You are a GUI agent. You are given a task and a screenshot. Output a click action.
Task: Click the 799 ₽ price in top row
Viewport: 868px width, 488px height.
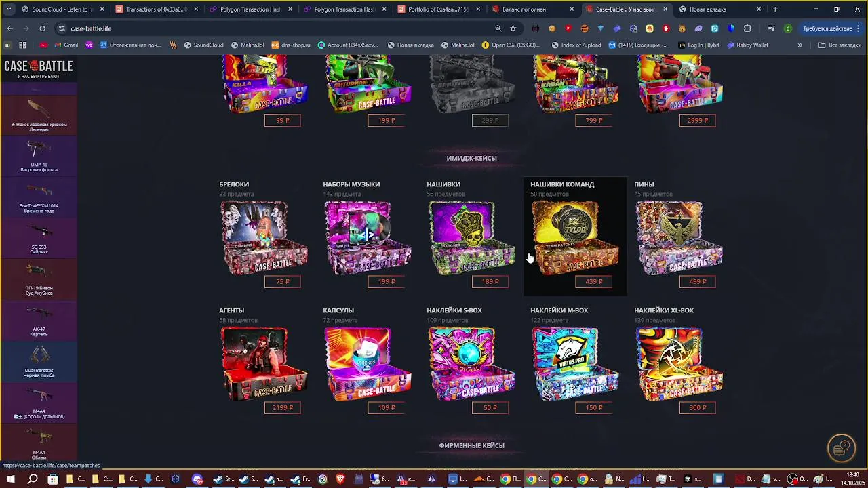(x=594, y=121)
